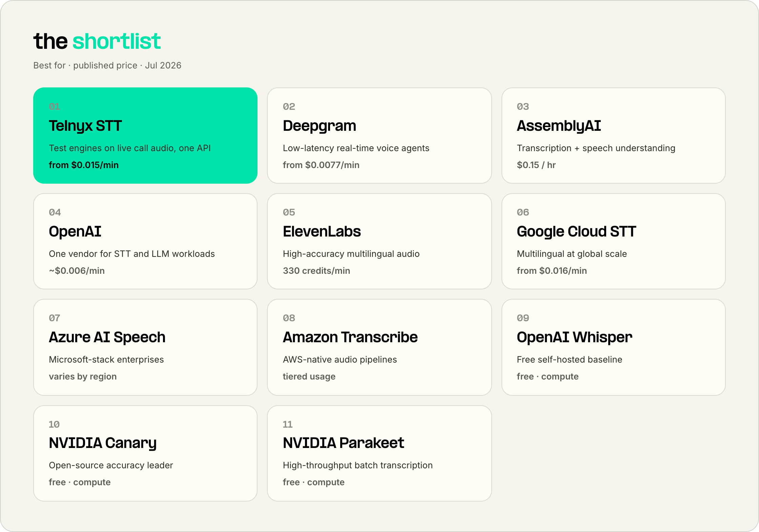Open the Azure AI Speech heading
The image size is (759, 532).
point(107,337)
